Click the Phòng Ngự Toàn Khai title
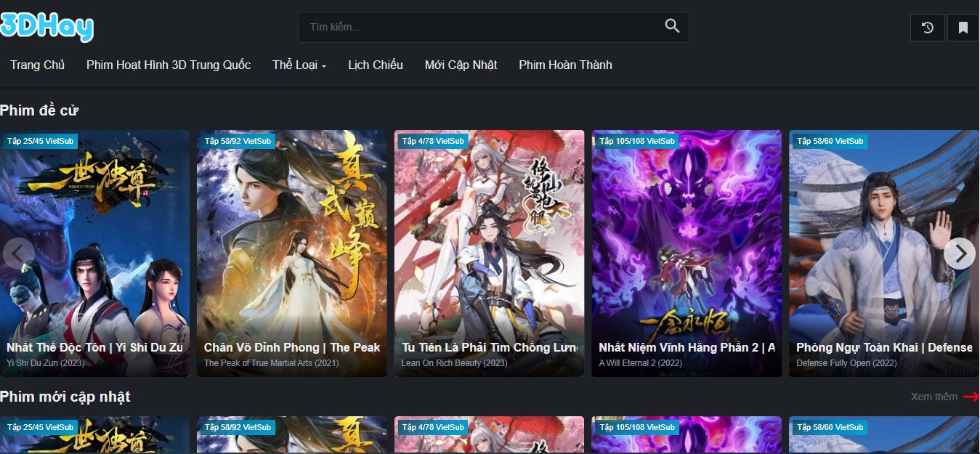 [x=884, y=347]
